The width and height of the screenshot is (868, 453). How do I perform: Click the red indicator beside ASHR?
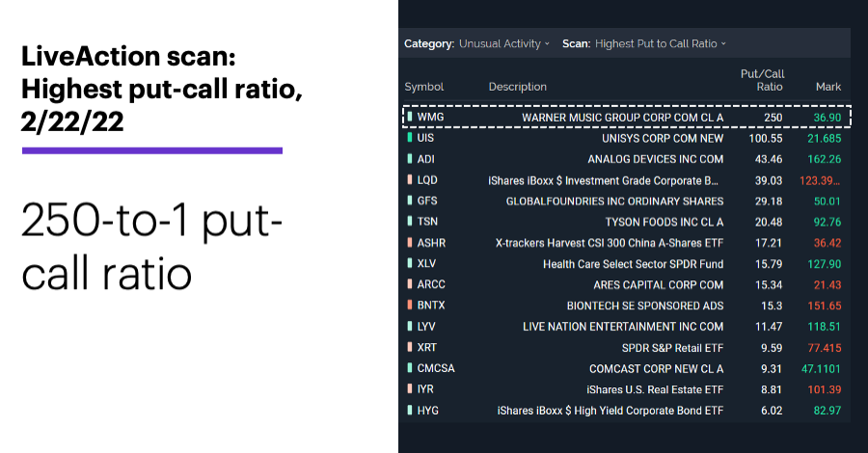(410, 243)
